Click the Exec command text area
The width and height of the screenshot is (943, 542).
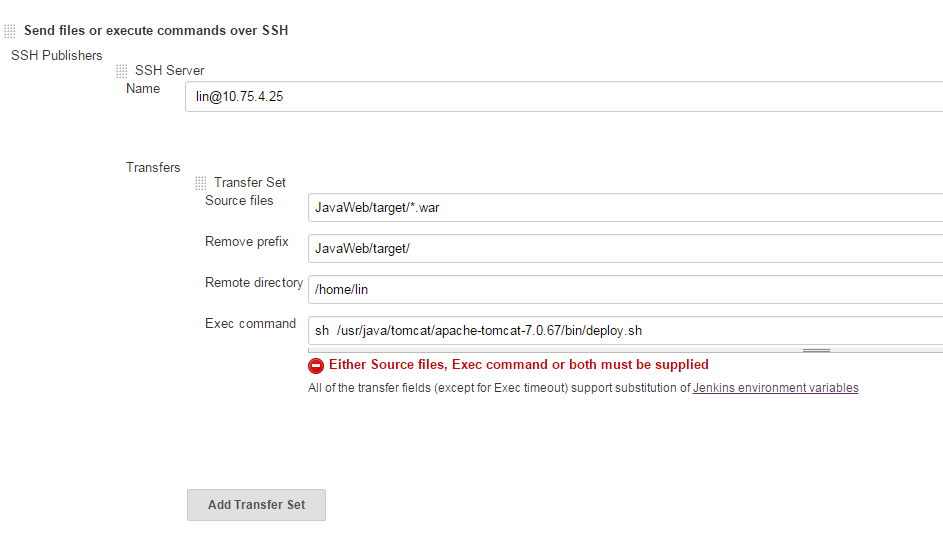click(x=625, y=330)
